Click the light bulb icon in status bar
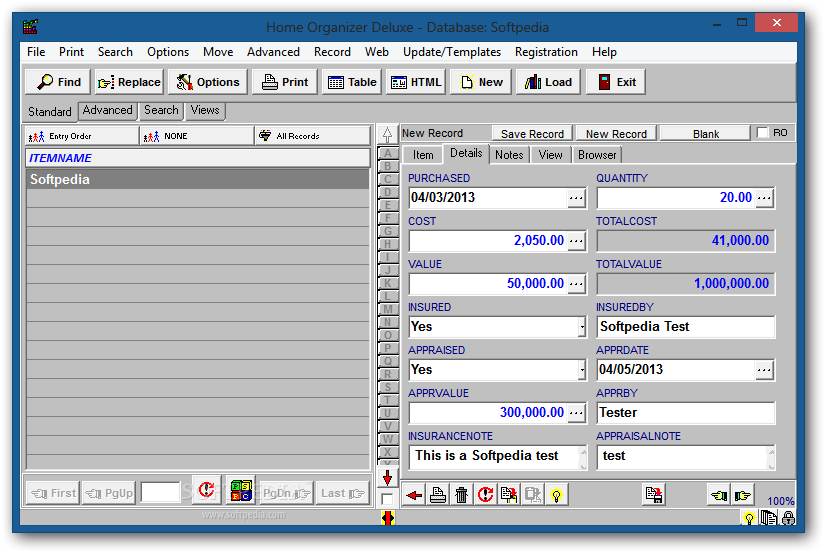The height and width of the screenshot is (553, 825). 749,518
